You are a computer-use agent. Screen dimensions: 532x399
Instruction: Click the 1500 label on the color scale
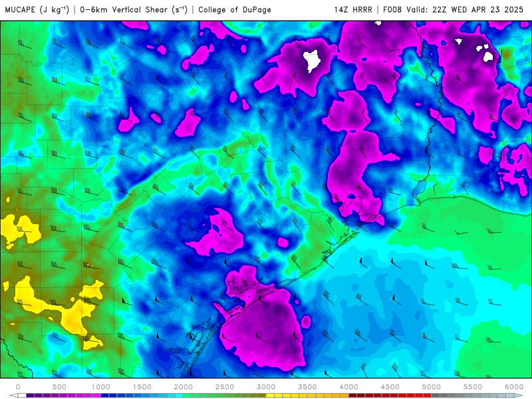tap(142, 387)
